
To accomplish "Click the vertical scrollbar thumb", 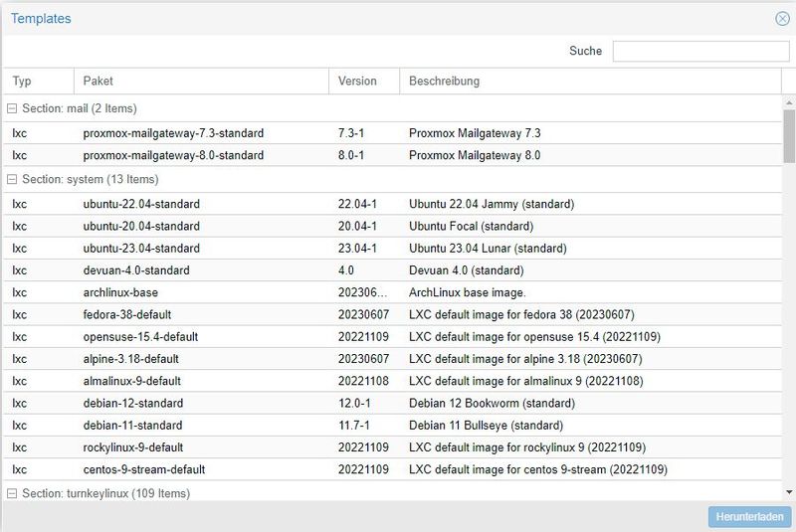I will (x=789, y=136).
